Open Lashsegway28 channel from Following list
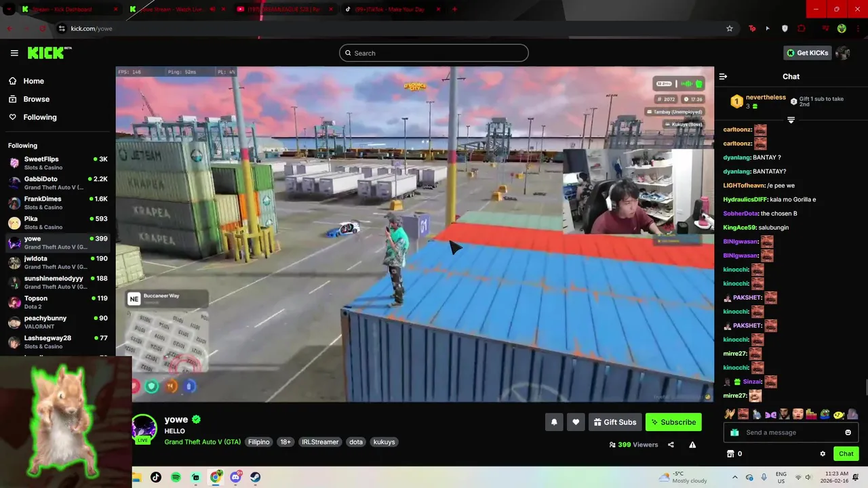Image resolution: width=868 pixels, height=488 pixels. [58, 342]
